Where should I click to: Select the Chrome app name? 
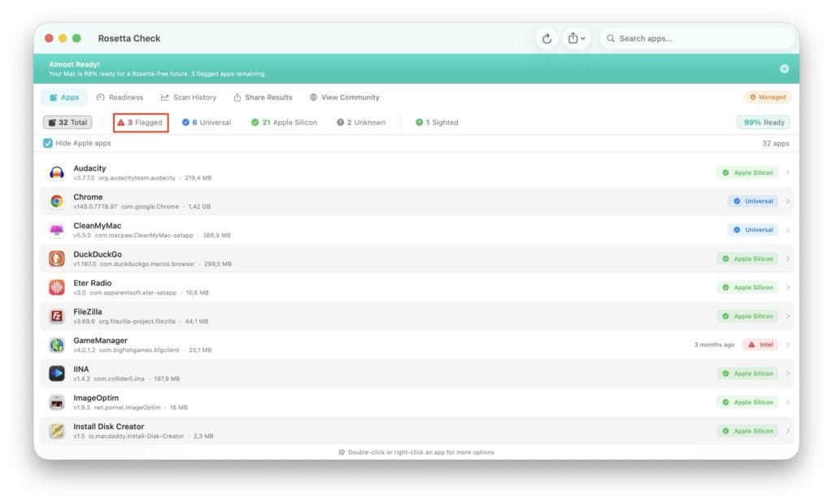pos(88,197)
